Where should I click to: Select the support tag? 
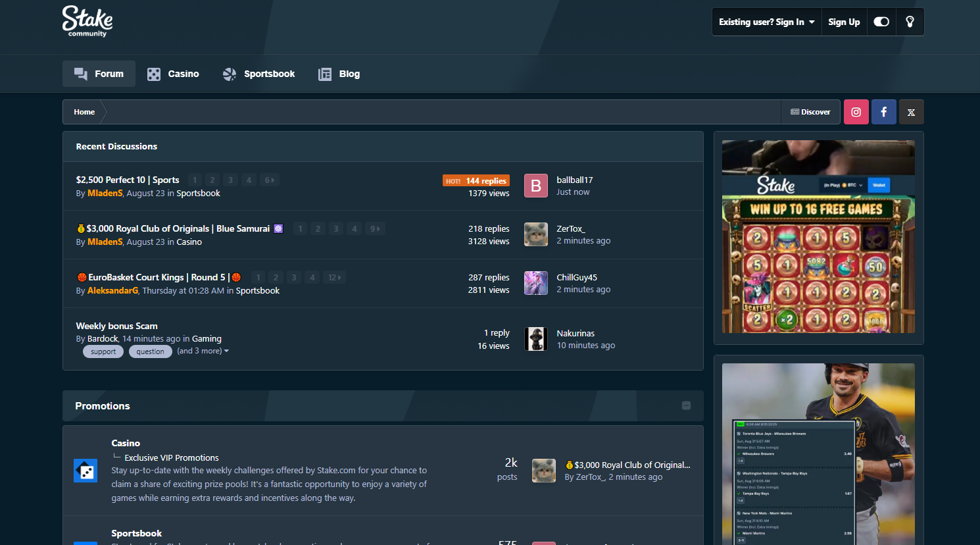pos(103,351)
